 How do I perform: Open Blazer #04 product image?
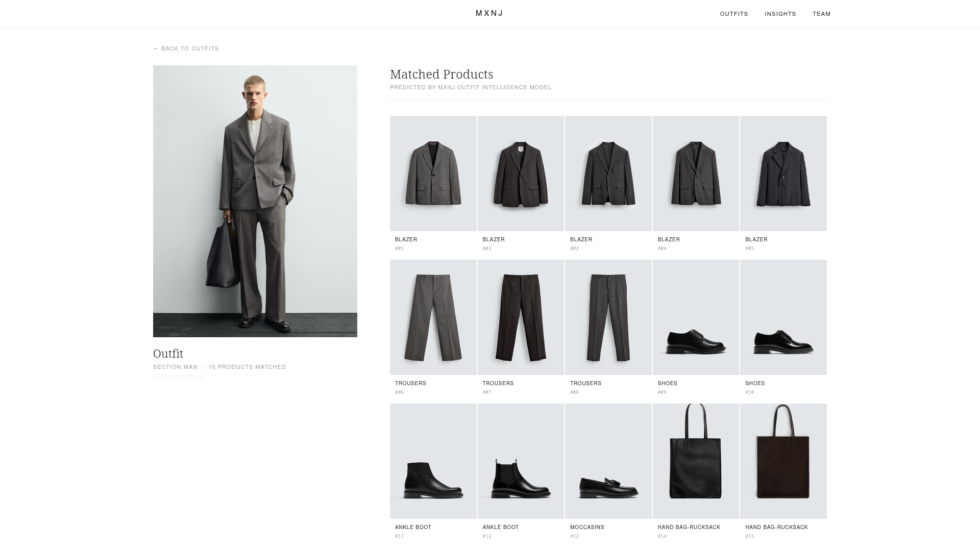[696, 173]
